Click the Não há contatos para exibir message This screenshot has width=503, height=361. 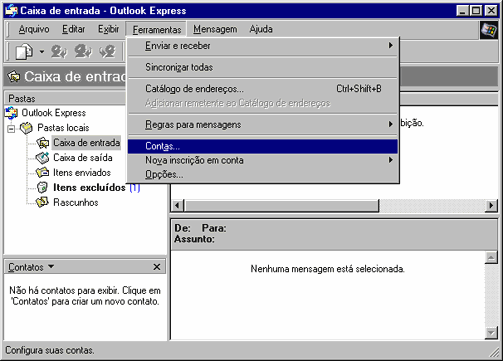pyautogui.click(x=85, y=296)
